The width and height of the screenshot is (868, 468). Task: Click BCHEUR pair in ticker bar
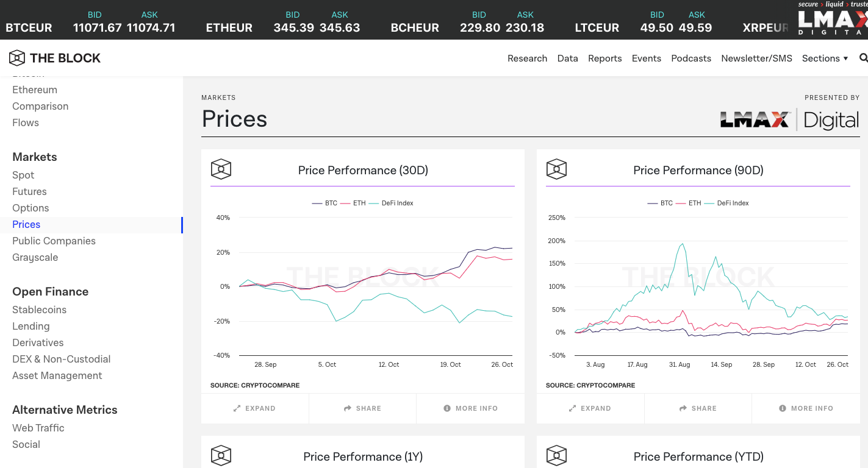click(x=415, y=27)
